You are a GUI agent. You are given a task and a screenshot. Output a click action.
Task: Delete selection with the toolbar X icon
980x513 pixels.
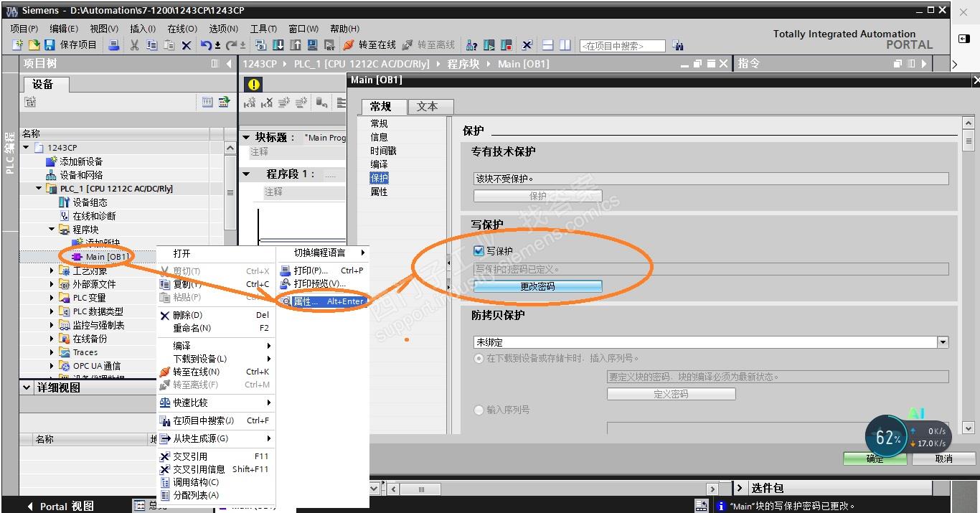(187, 45)
